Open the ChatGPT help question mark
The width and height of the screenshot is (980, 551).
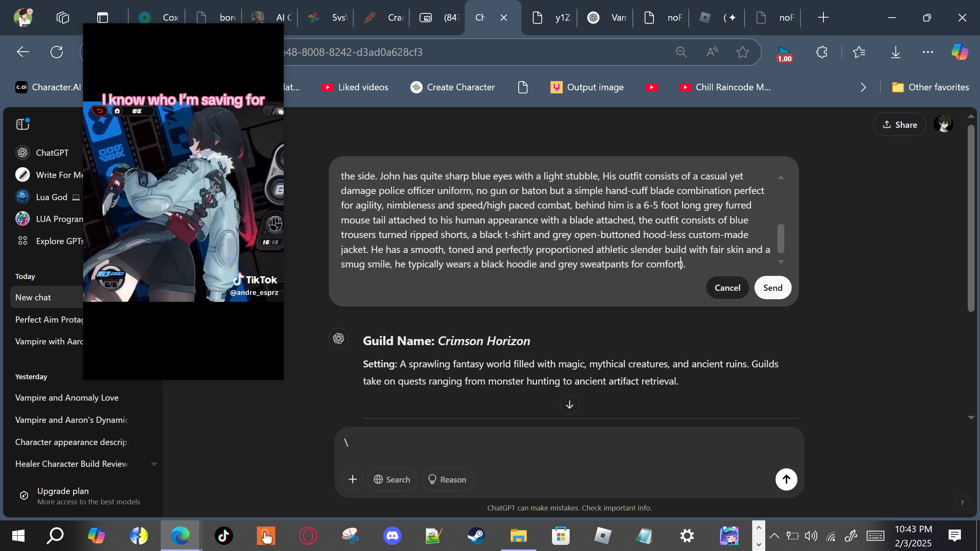(962, 503)
